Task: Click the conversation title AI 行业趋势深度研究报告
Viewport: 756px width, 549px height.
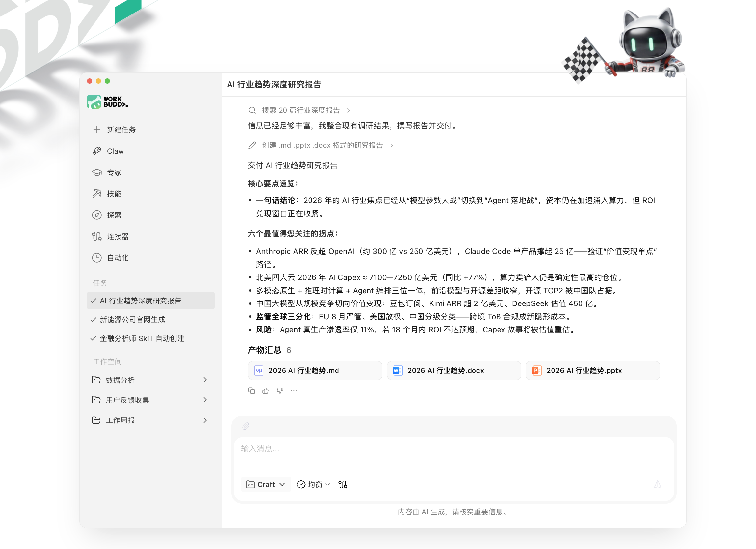Action: pos(274,85)
